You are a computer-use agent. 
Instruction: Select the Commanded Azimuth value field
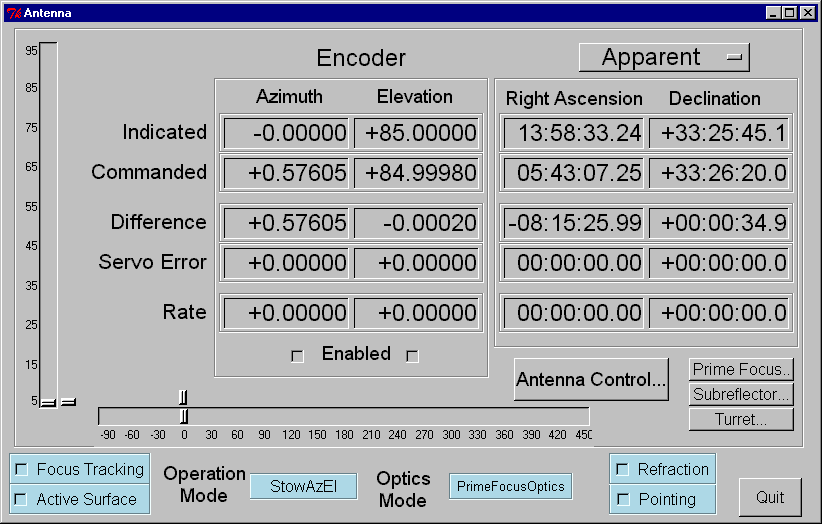coord(286,173)
